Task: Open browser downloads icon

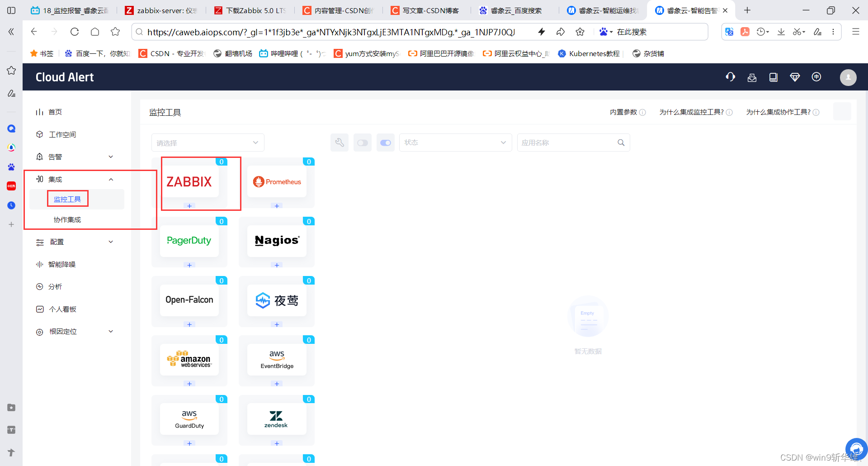Action: 781,32
